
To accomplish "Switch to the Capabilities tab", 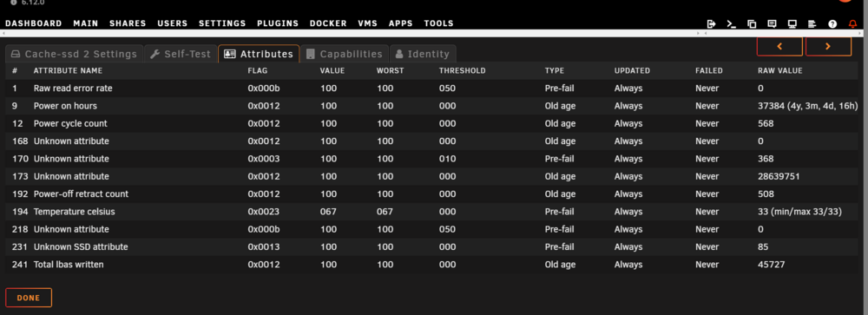I will (345, 54).
